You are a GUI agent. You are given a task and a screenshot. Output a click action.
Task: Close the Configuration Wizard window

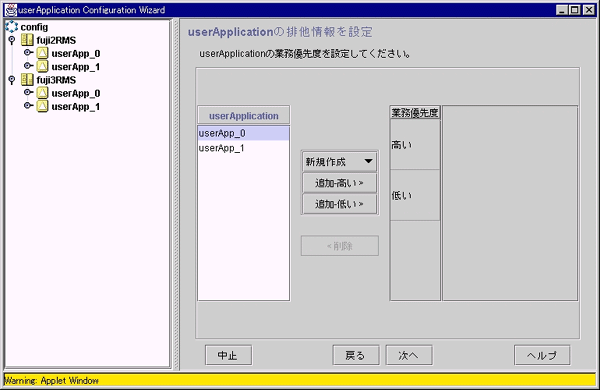click(589, 10)
